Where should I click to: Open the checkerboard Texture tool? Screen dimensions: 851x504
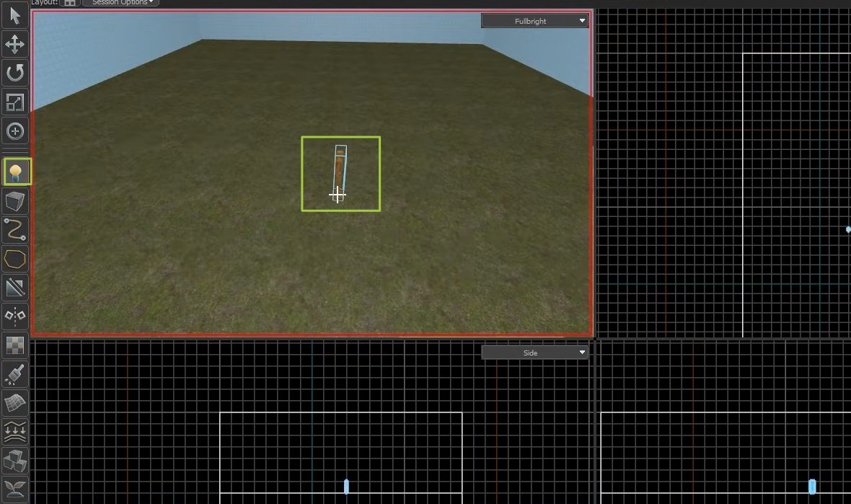pyautogui.click(x=15, y=345)
